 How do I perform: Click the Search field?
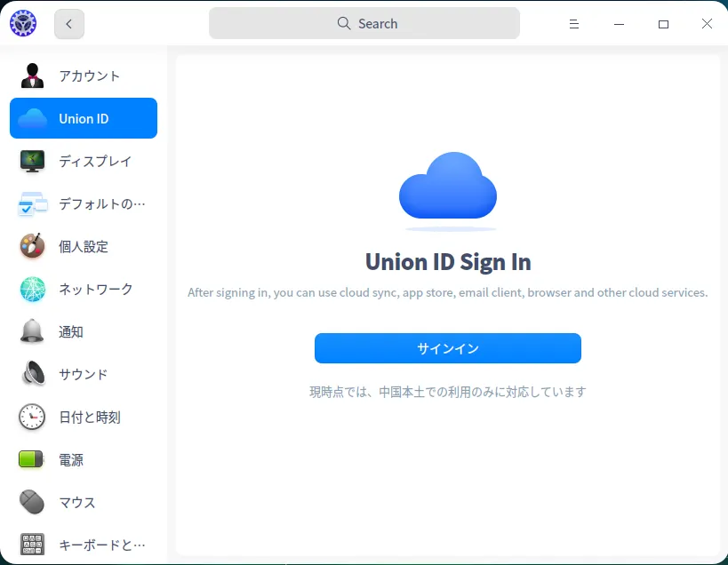coord(364,23)
